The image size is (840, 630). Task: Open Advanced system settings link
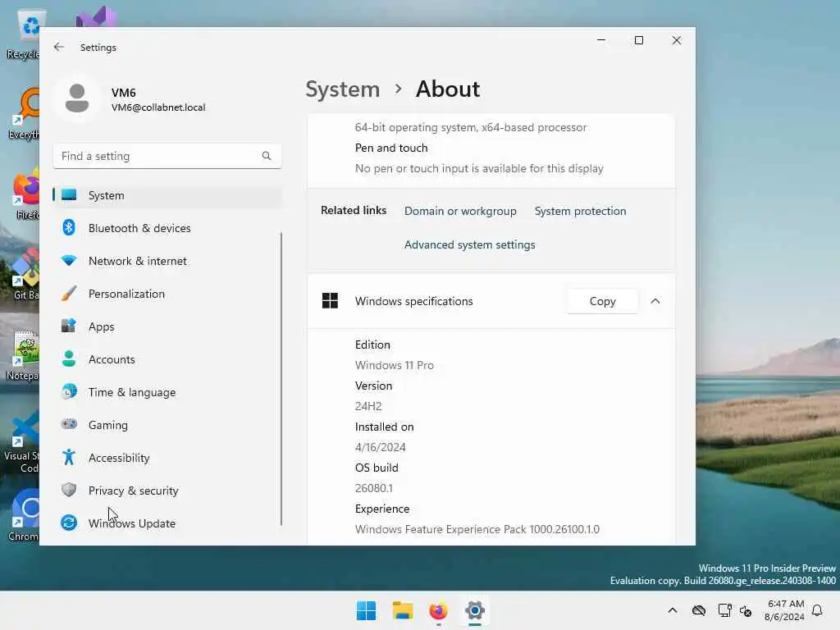[470, 244]
